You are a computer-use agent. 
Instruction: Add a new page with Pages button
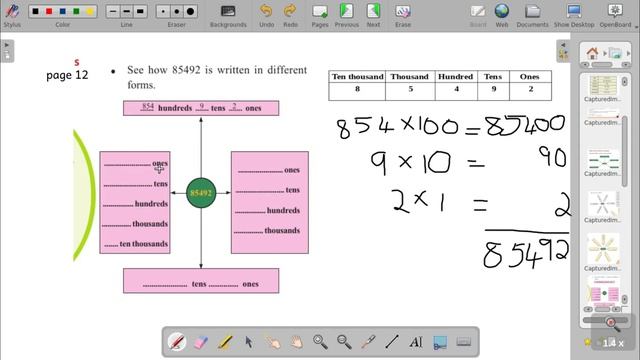320,15
